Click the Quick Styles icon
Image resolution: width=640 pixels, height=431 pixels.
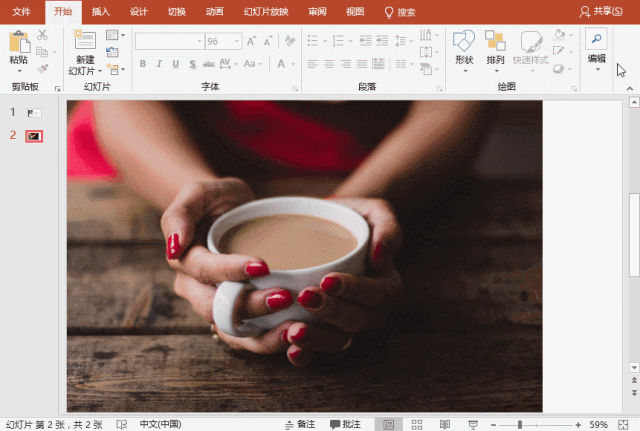pyautogui.click(x=531, y=41)
